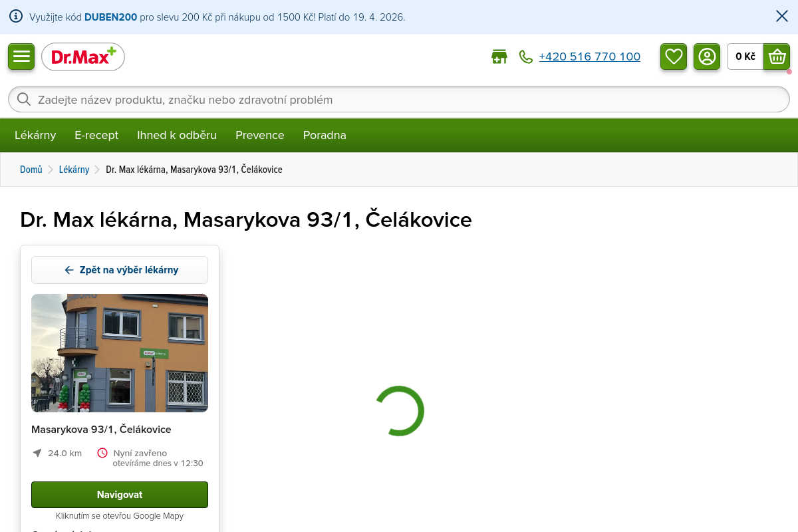Click the DUBEN200 promo code text
The width and height of the screenshot is (798, 532).
110,17
